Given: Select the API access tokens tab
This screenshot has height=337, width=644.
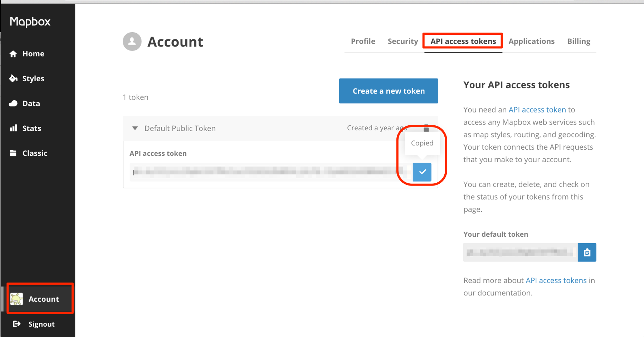Looking at the screenshot, I should pos(463,42).
